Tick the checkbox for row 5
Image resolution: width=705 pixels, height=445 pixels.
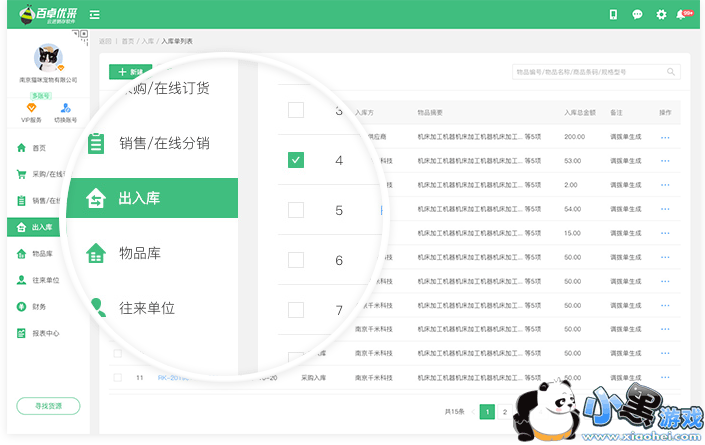point(296,210)
